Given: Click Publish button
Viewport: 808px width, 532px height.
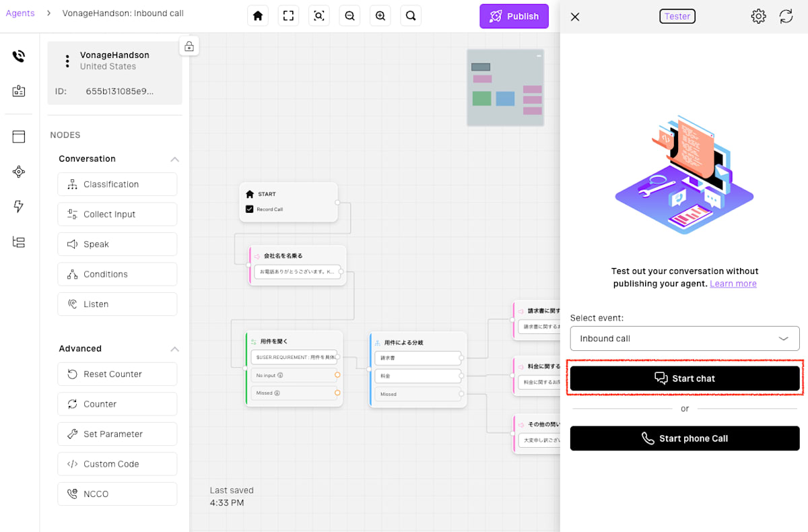Looking at the screenshot, I should point(514,16).
